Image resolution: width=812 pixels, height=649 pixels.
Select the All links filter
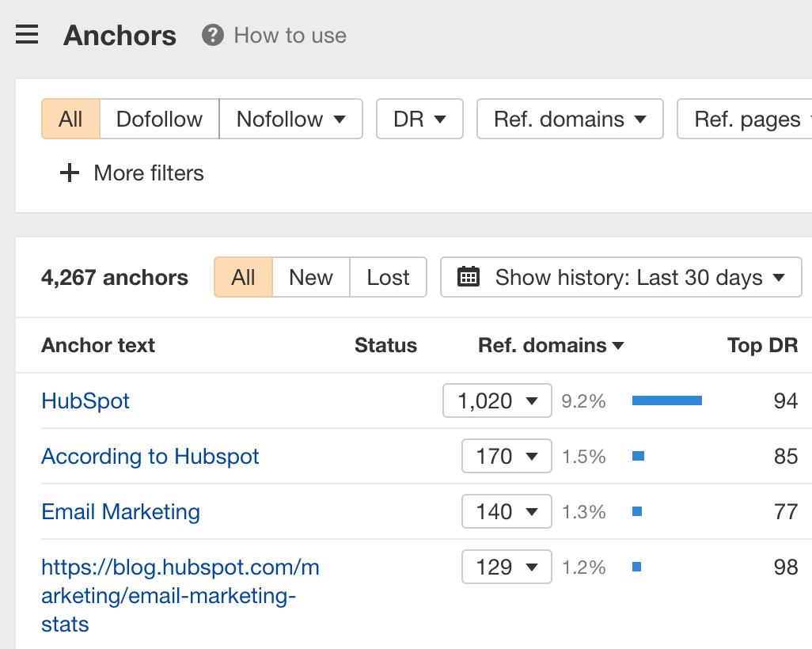click(70, 119)
